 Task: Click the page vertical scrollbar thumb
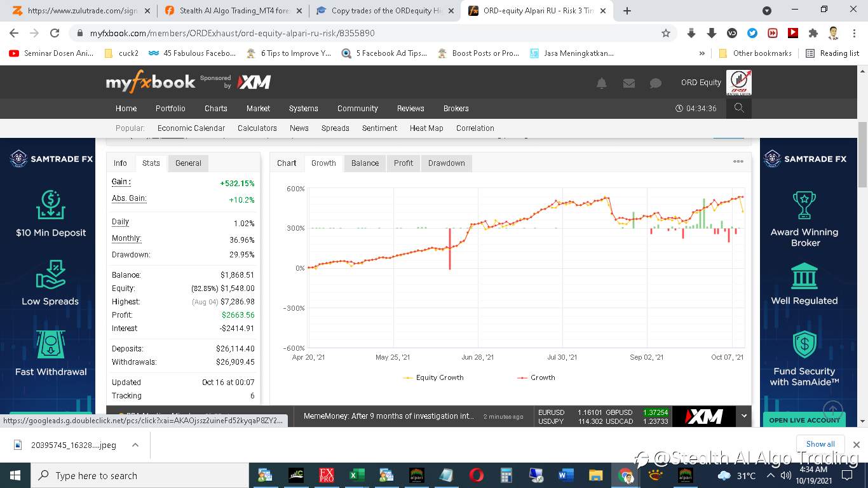(x=862, y=156)
